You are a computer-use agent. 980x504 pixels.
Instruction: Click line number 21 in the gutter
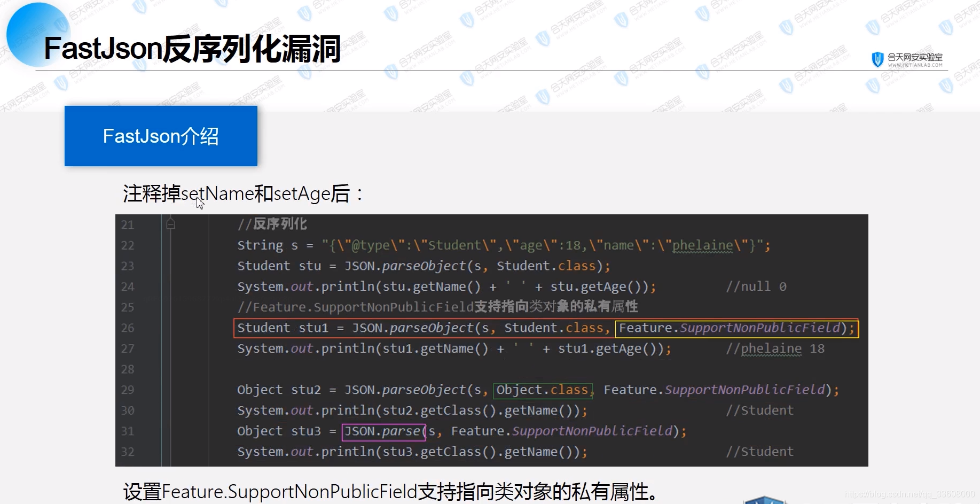(128, 224)
